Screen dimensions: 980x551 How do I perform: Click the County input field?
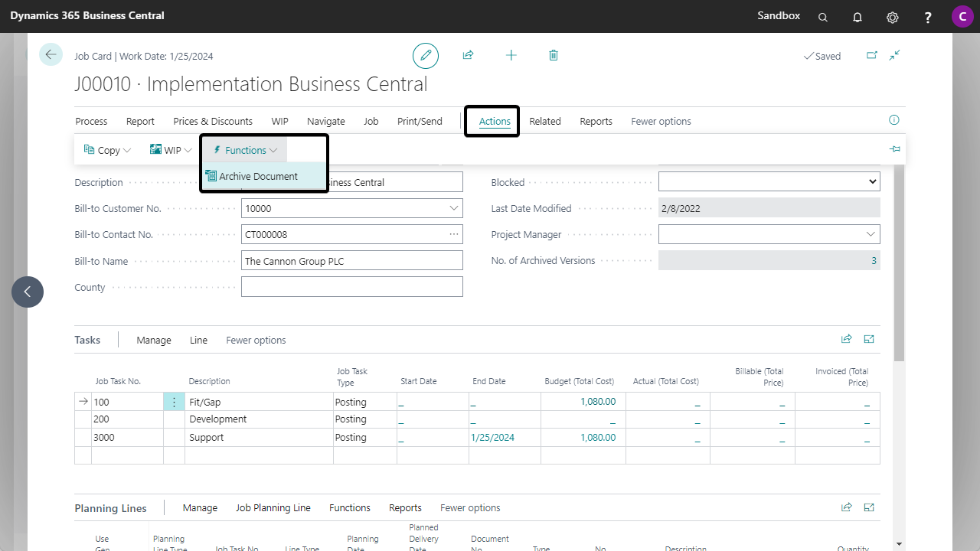(x=351, y=287)
